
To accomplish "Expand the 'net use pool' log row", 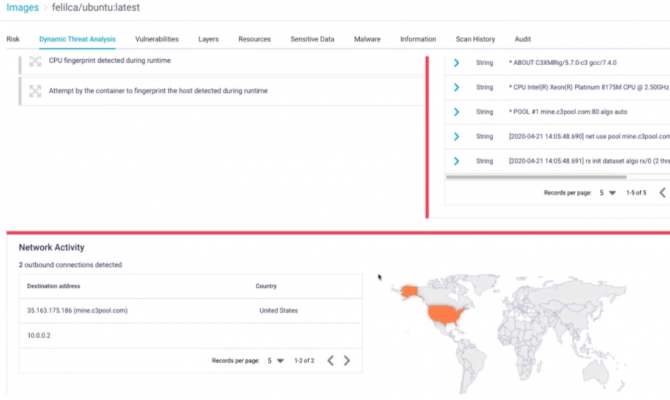I will 456,136.
